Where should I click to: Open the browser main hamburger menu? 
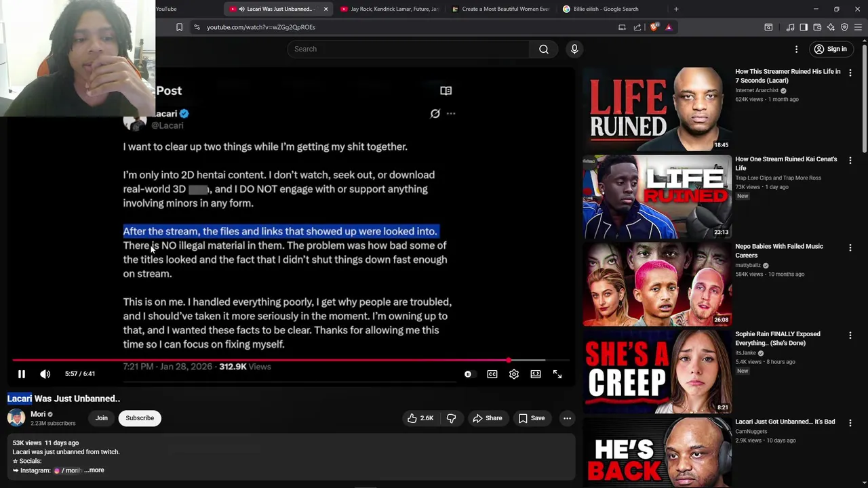(858, 27)
